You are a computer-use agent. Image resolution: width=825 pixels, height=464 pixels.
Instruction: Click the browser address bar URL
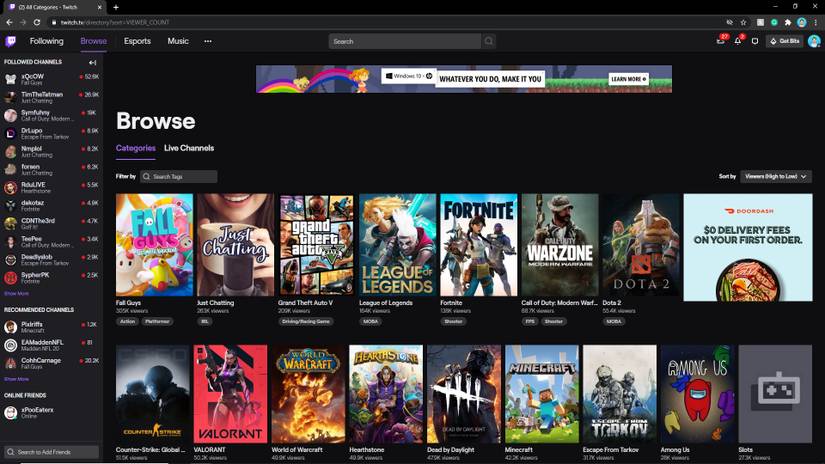pos(115,22)
